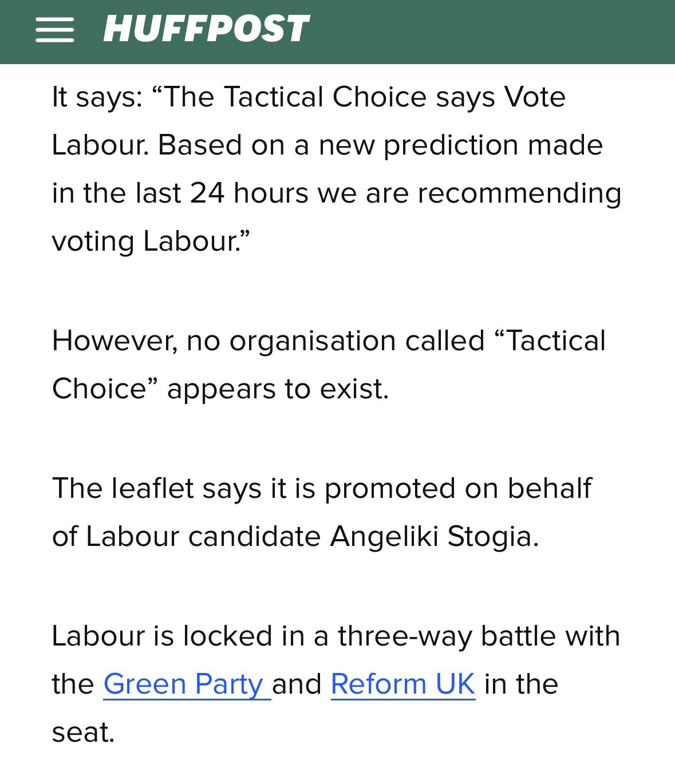
Task: Click the name "Angeliki Stogia"
Action: point(434,537)
